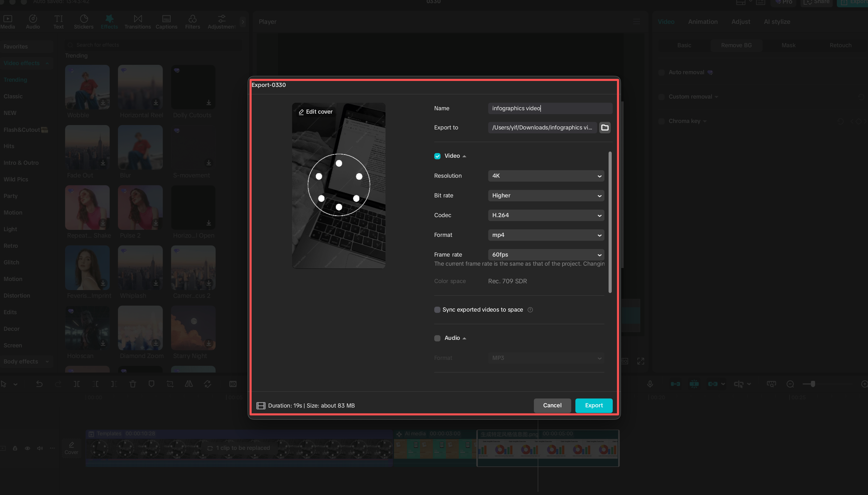Open the folder browser next to Export to
868x495 pixels.
605,127
